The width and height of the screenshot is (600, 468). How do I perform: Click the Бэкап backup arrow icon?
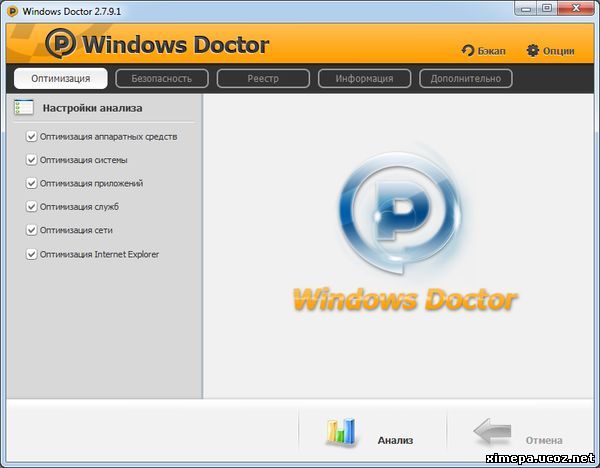point(468,50)
